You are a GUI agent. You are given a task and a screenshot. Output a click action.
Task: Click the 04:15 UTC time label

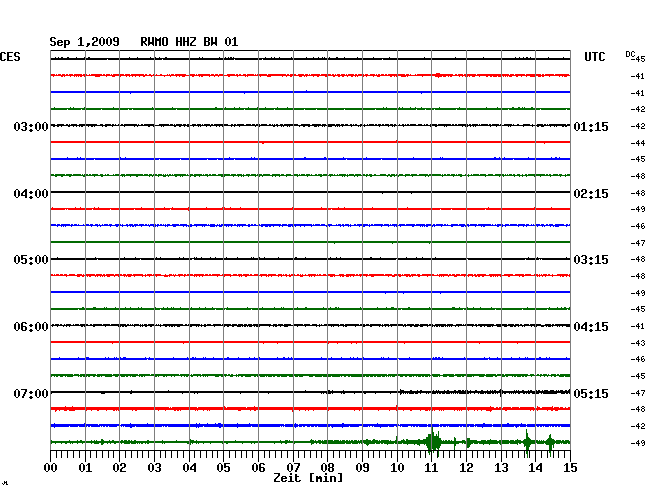[591, 327]
